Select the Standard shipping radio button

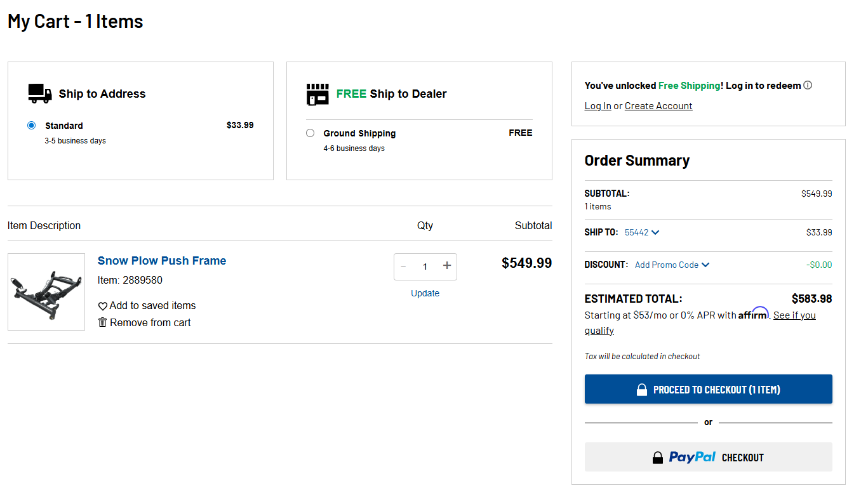pyautogui.click(x=31, y=126)
